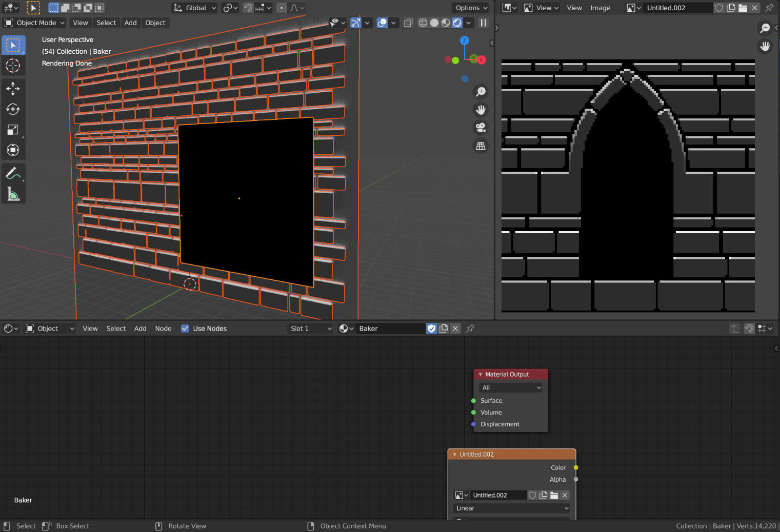Screen dimensions: 780x532
Task: Select the Annotate pencil tool
Action: click(13, 173)
